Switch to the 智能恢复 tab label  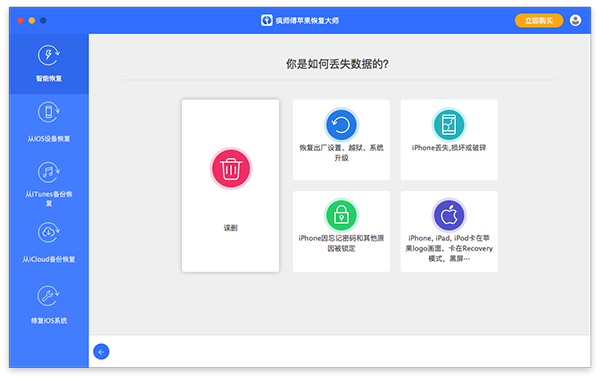pyautogui.click(x=49, y=78)
